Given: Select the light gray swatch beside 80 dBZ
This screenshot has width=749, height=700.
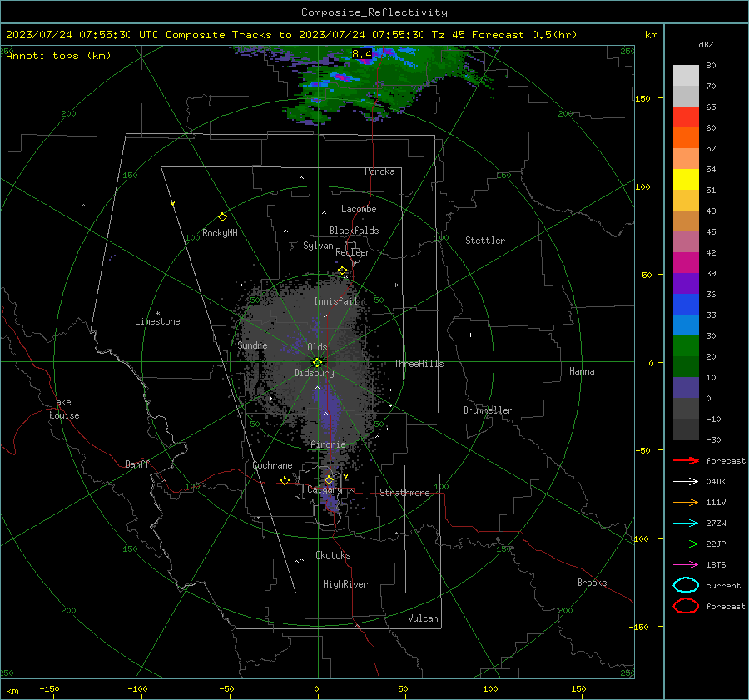Looking at the screenshot, I should pyautogui.click(x=686, y=76).
